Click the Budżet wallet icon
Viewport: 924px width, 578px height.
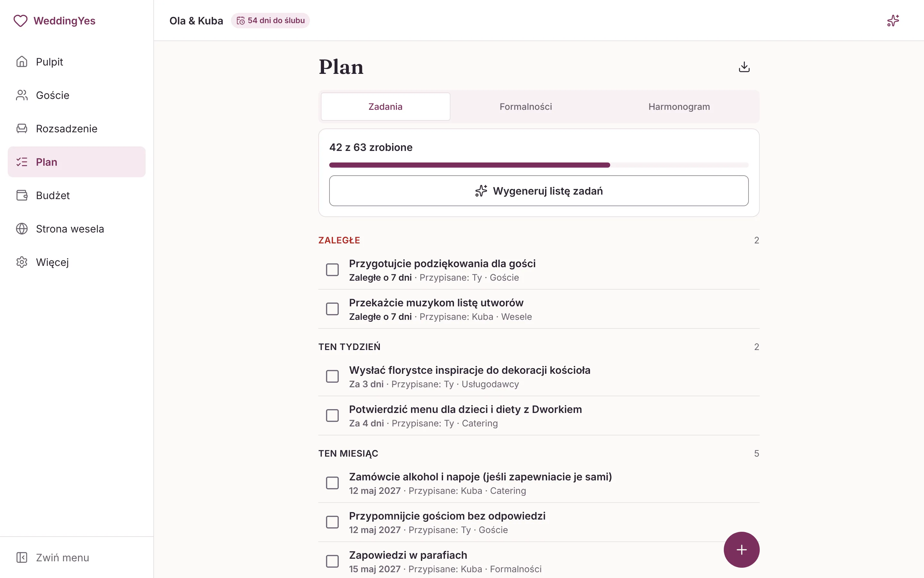22,195
